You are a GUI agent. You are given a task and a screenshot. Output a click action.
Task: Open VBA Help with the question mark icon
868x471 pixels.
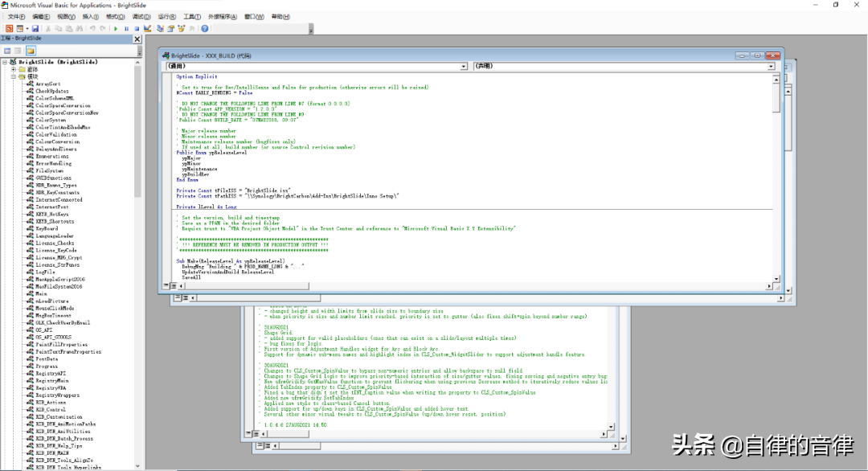205,29
